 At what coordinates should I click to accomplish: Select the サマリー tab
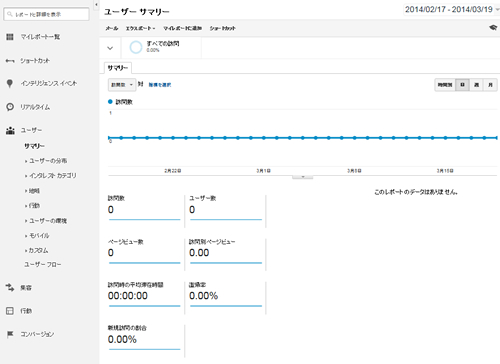click(x=118, y=68)
